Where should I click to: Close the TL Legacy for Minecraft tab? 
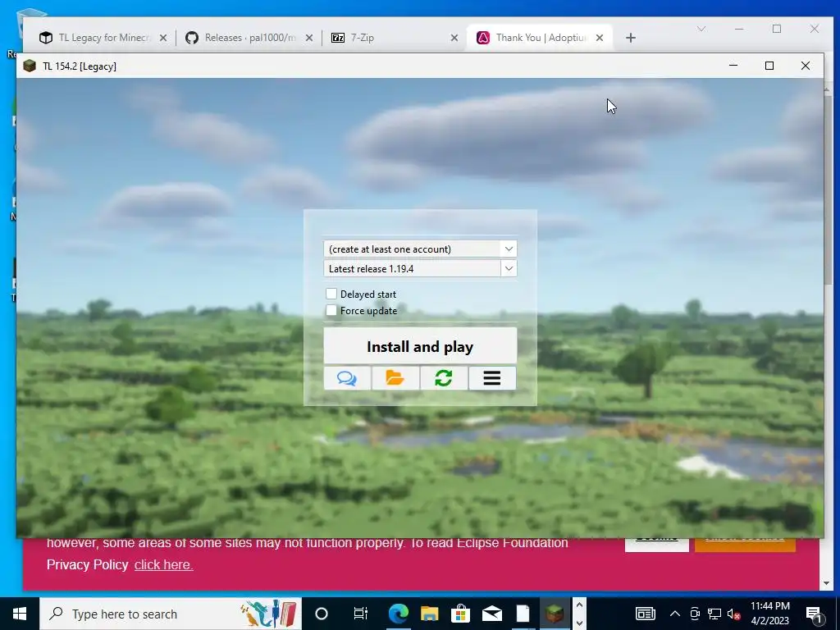coord(163,38)
